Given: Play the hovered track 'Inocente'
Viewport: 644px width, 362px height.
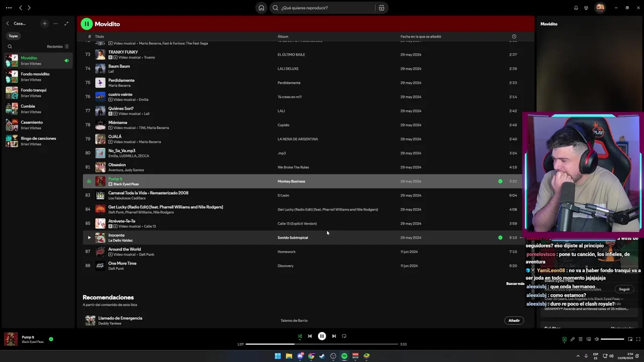Looking at the screenshot, I should pyautogui.click(x=89, y=237).
